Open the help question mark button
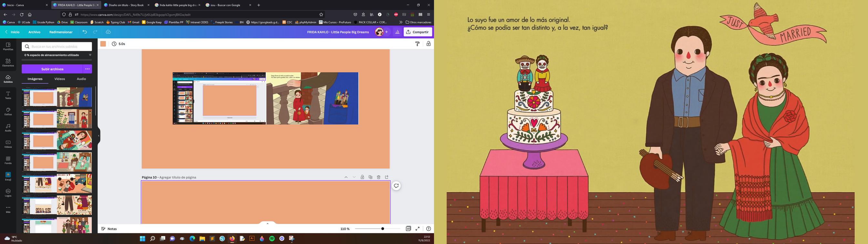Screen dimensions: 868x244 tap(428, 229)
